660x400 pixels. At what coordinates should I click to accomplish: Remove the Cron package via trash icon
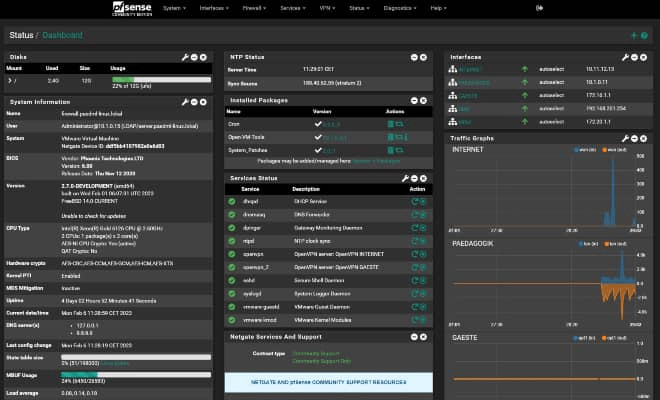point(391,124)
